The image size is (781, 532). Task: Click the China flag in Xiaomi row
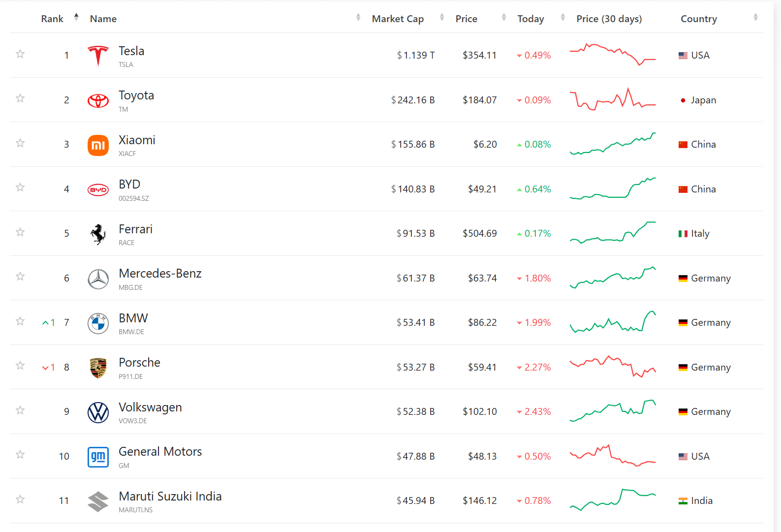coord(683,145)
